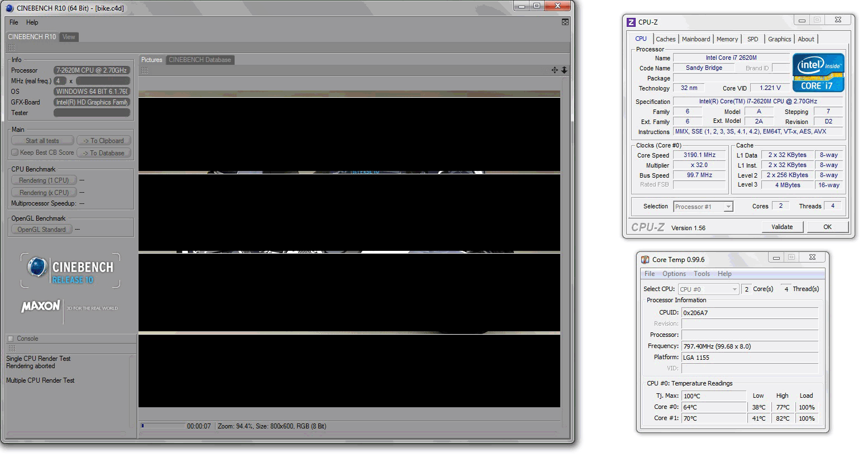
Task: Click OK in the CPU-Z window
Action: pos(827,227)
